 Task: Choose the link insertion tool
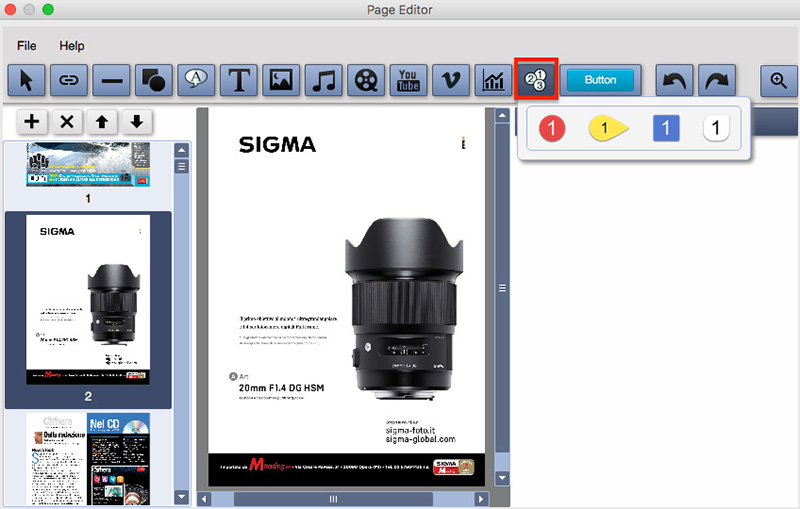[x=68, y=80]
